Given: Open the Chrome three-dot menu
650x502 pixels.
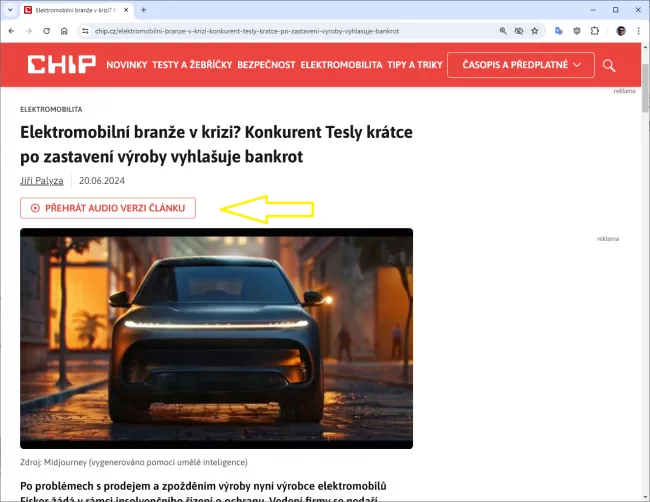Looking at the screenshot, I should [637, 31].
